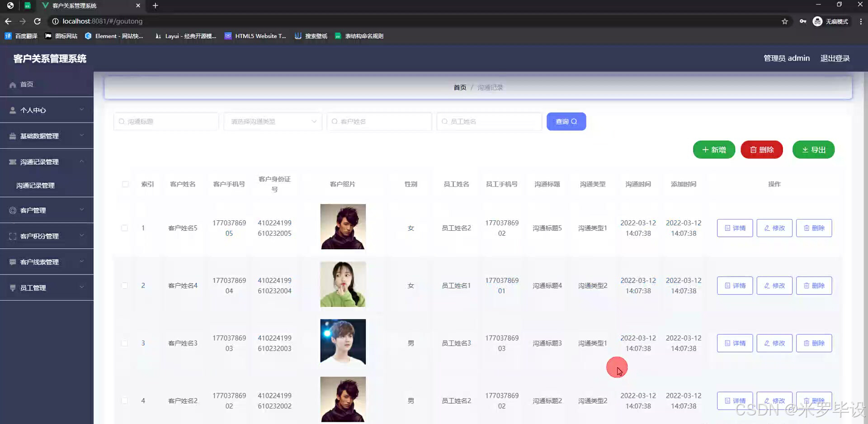Viewport: 868px width, 424px height.
Task: Click 修改 for 沟通标题3 row
Action: [x=774, y=343]
